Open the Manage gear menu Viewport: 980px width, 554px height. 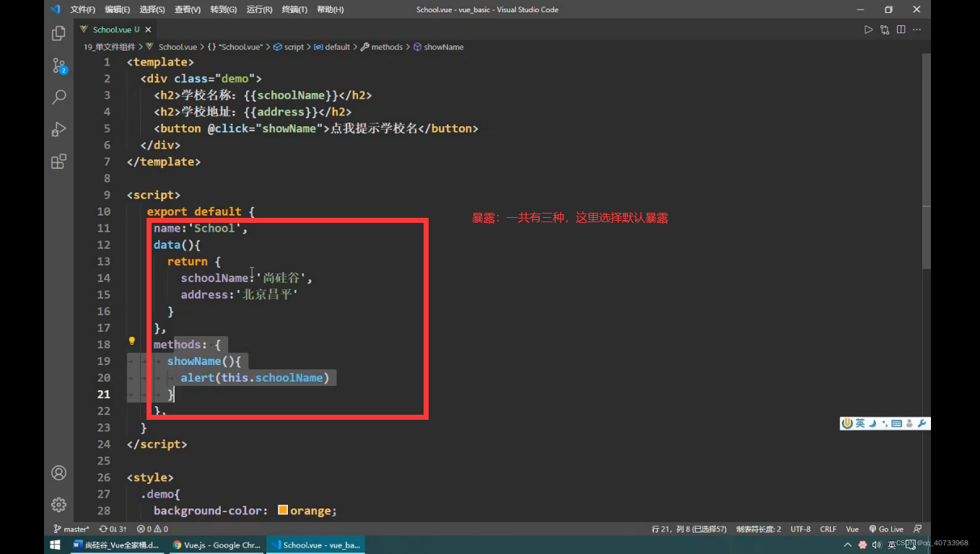[59, 504]
